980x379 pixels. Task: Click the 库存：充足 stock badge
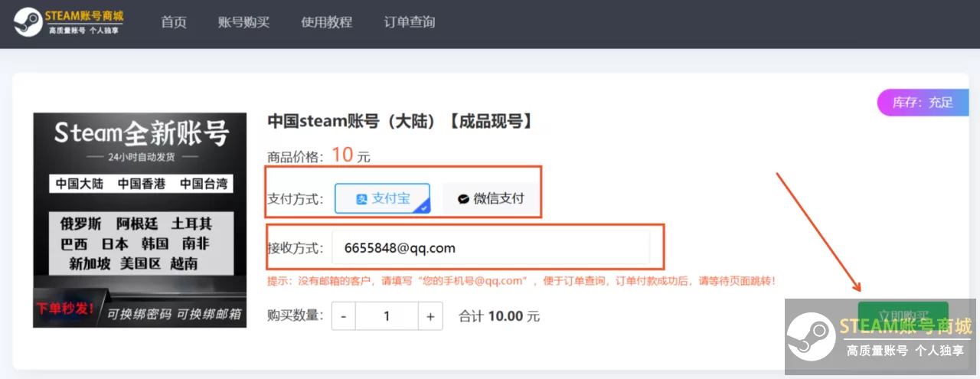[x=923, y=103]
